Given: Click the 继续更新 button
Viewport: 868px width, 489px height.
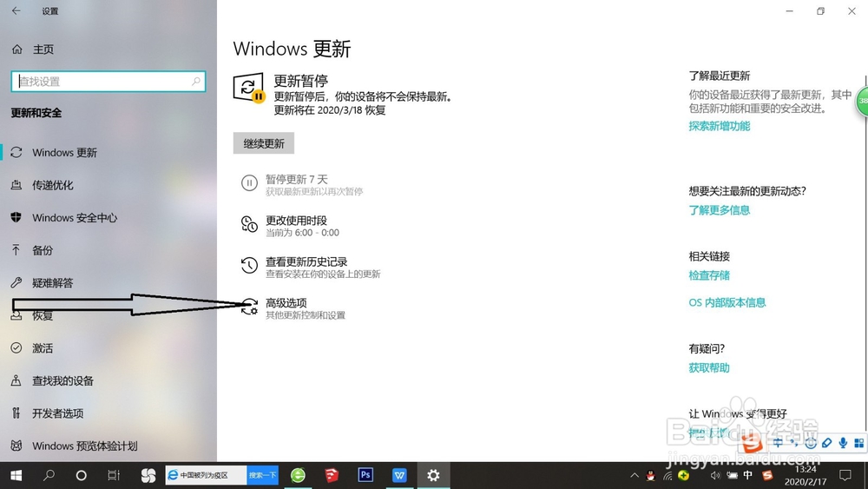Looking at the screenshot, I should tap(264, 143).
